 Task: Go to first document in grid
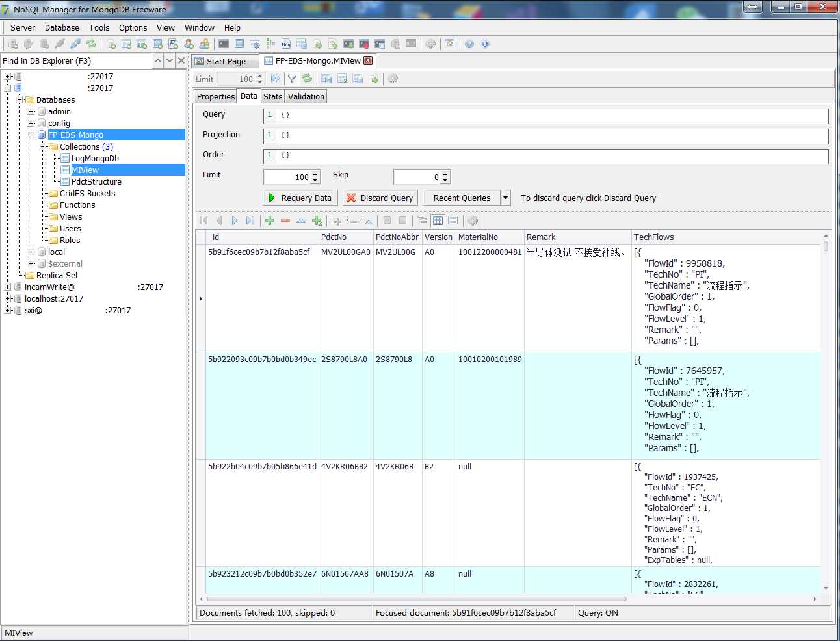point(203,220)
